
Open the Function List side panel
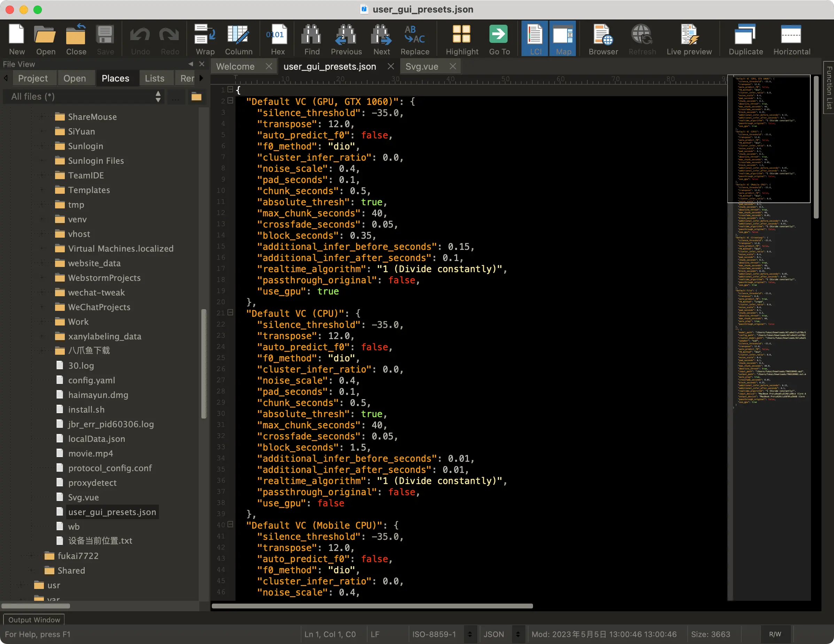[x=829, y=88]
